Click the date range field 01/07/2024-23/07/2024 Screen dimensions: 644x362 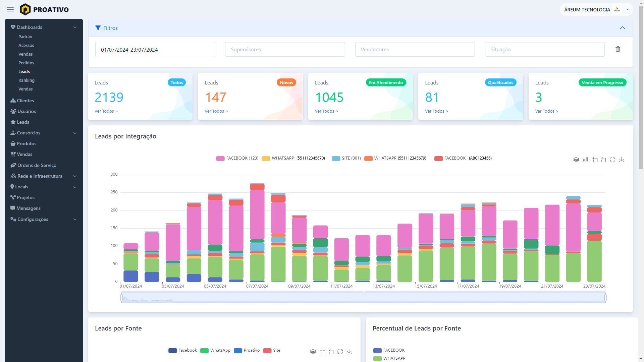[x=155, y=49]
